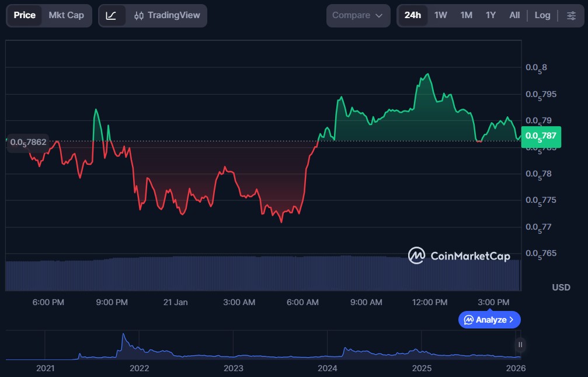Switch chart to Price view
Screen dimensions: 588x377
click(x=25, y=16)
